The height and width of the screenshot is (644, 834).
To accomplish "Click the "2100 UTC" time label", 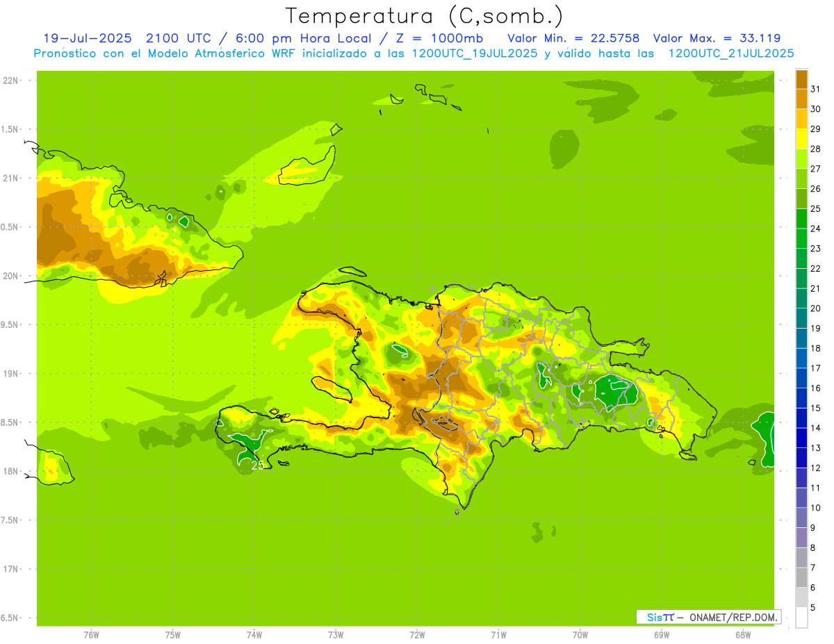I will point(178,38).
